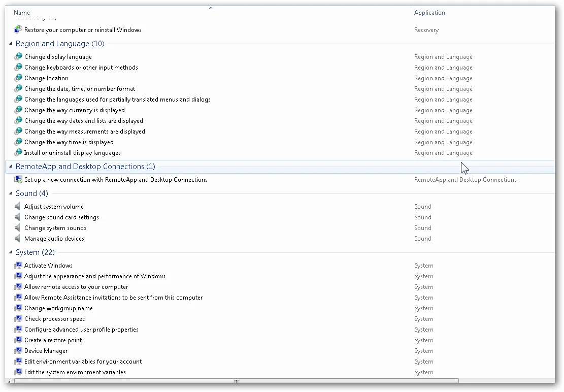The width and height of the screenshot is (564, 392).
Task: Click the speaker icon beside Adjust system volume
Action: point(18,207)
